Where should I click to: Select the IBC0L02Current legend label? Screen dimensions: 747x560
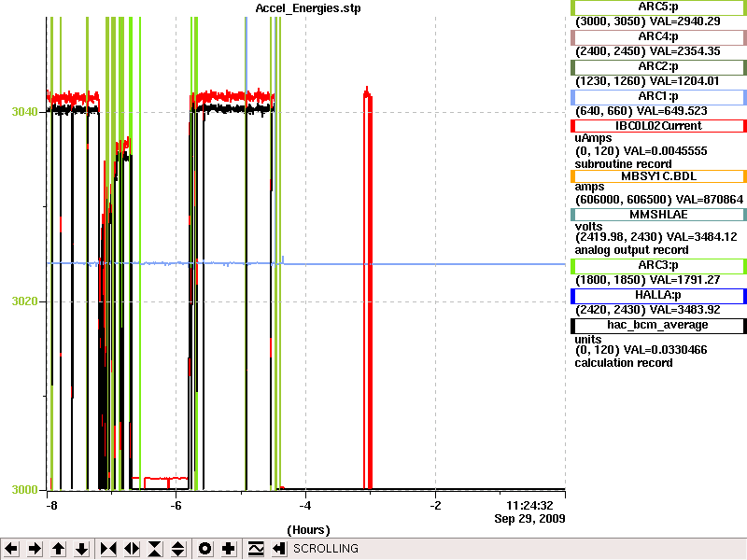[x=658, y=126]
